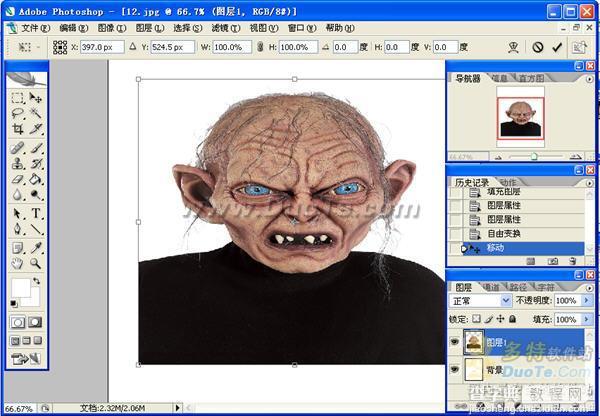
Task: Select the Move tool in toolbox
Action: click(36, 98)
